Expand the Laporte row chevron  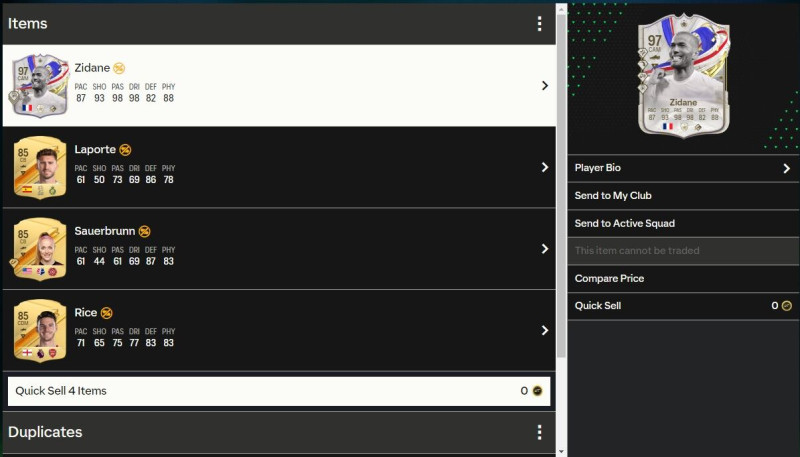tap(545, 167)
